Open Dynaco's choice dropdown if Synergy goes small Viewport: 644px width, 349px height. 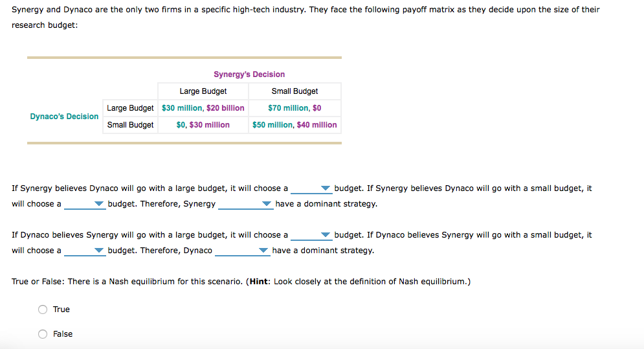click(x=85, y=251)
